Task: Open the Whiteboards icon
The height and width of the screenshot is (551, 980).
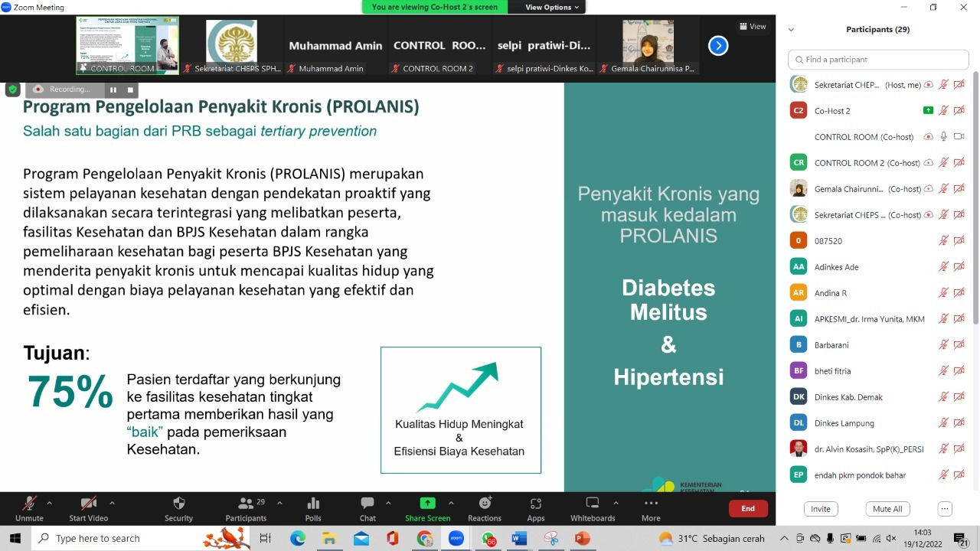Action: 592,504
